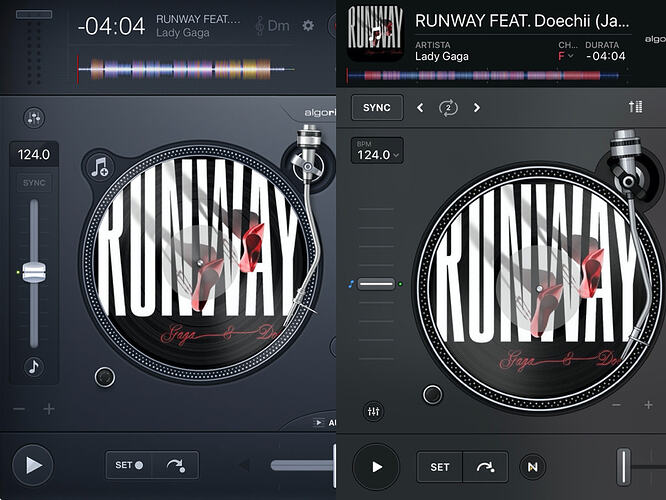The image size is (666, 500).
Task: Click left deck title RUNWAY FEAT...
Action: (198, 19)
